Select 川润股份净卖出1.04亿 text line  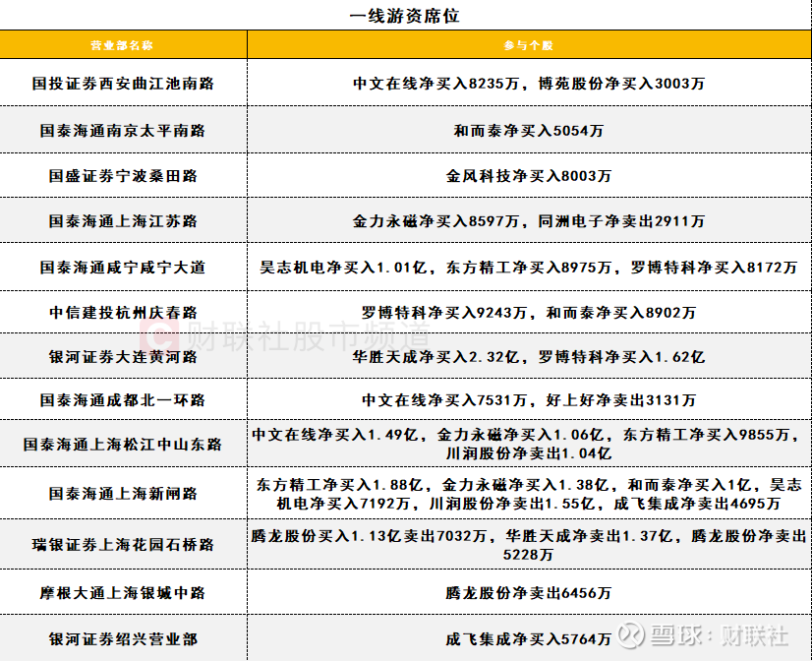pyautogui.click(x=529, y=453)
